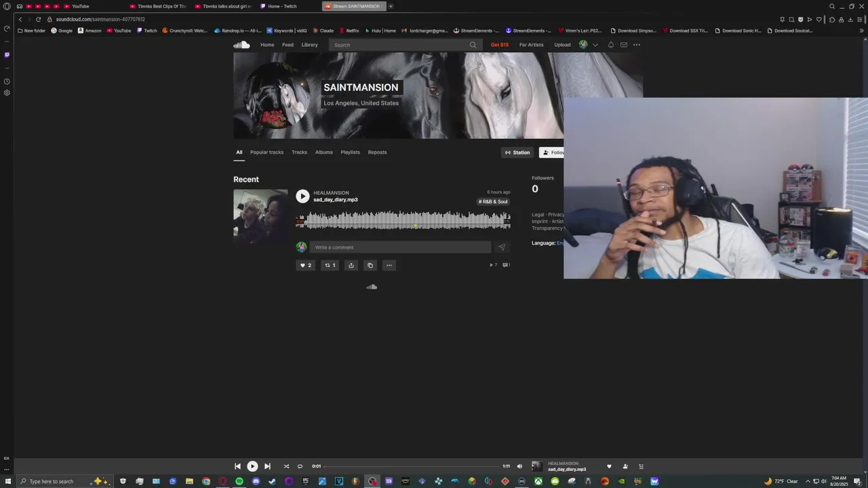Switch to the Albums tab
Screen dimensions: 868x488
point(323,152)
